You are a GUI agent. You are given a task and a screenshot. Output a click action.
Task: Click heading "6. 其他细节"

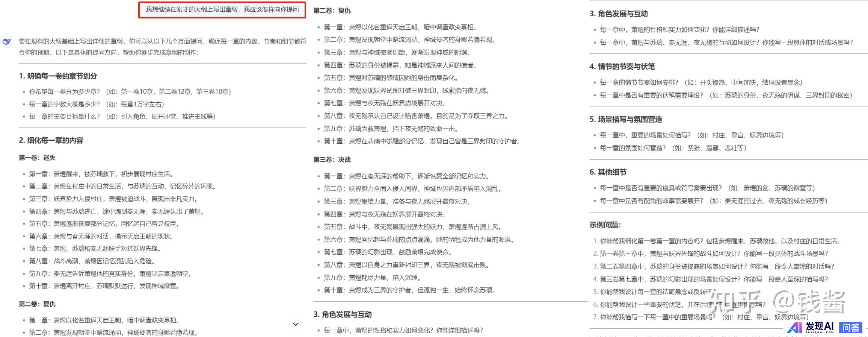(x=608, y=172)
